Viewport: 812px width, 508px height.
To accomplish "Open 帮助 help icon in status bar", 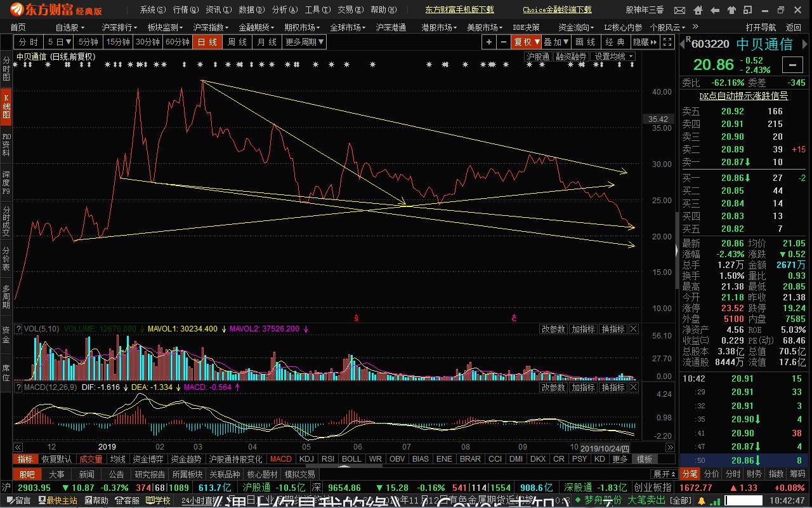I will (96, 500).
